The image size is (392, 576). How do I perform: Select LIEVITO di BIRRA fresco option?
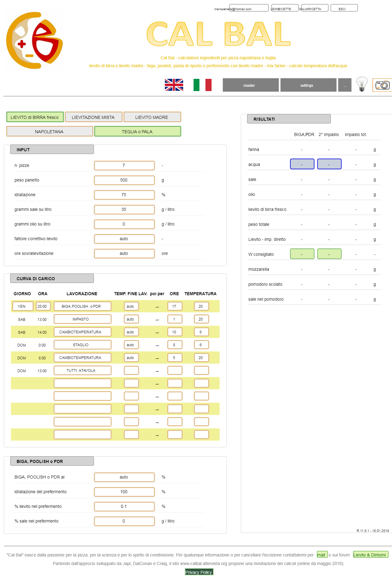(x=35, y=117)
